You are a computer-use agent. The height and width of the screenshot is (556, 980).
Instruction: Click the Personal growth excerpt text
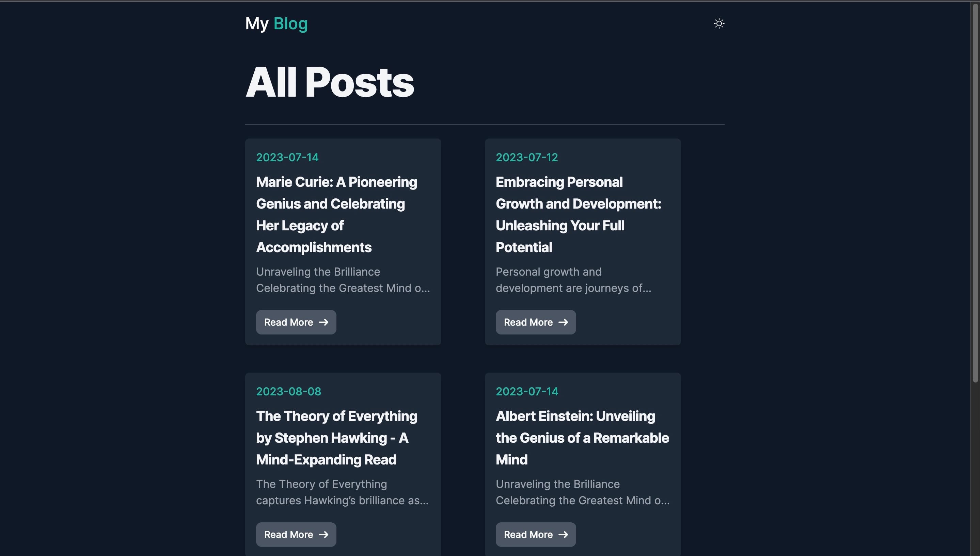[573, 280]
